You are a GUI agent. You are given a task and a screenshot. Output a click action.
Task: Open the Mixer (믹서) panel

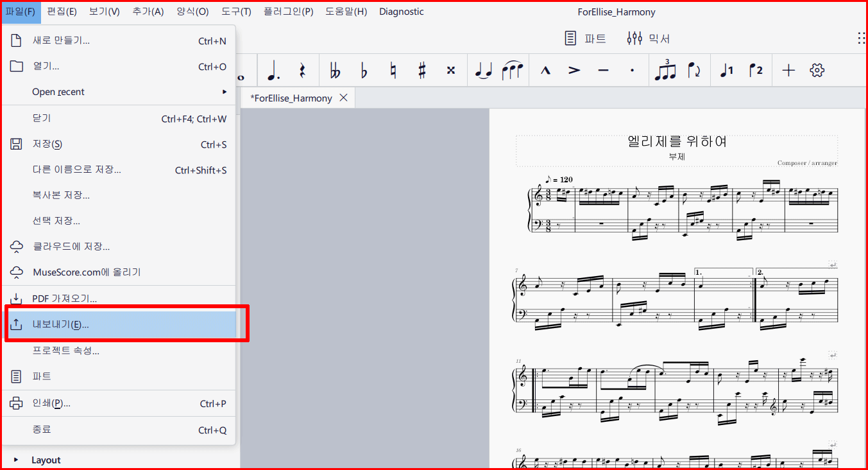point(649,39)
